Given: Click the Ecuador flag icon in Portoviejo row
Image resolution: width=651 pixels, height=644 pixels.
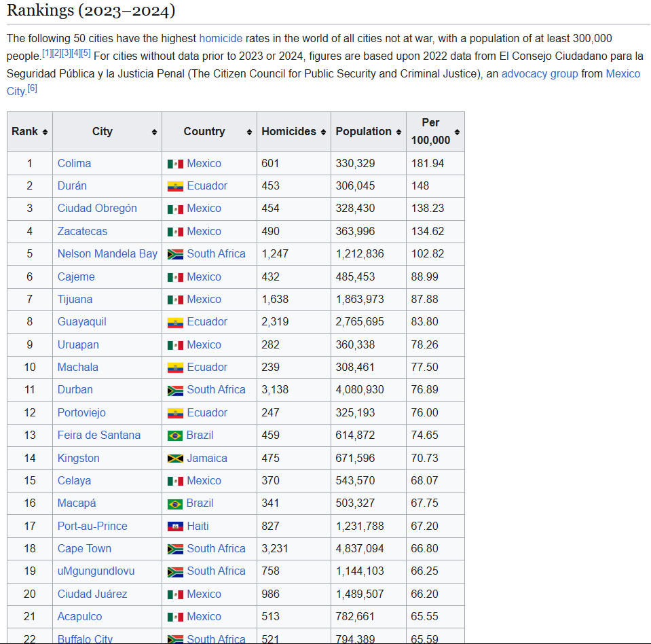Looking at the screenshot, I should pos(175,413).
